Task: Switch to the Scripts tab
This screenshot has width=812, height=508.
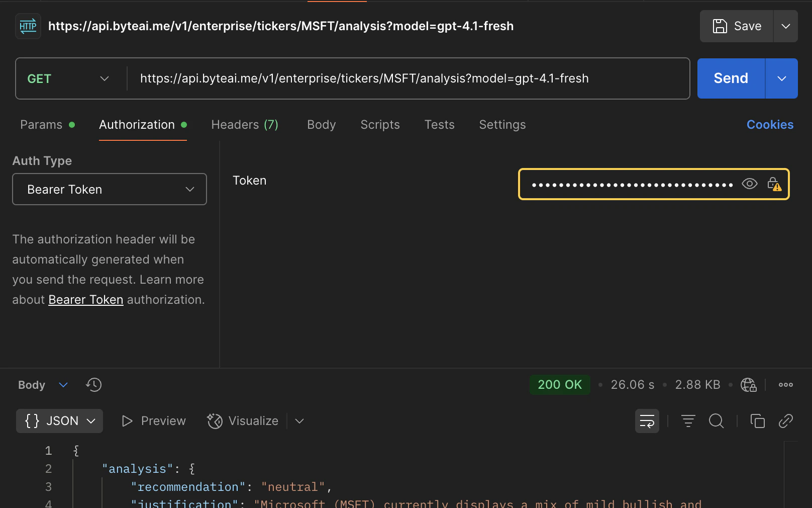Action: click(380, 125)
